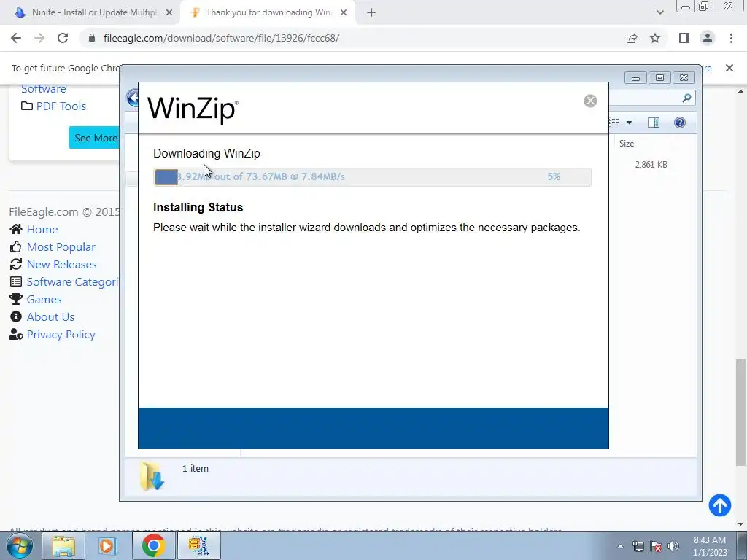This screenshot has height=560, width=747.
Task: Share this page via share icon
Action: [x=632, y=38]
